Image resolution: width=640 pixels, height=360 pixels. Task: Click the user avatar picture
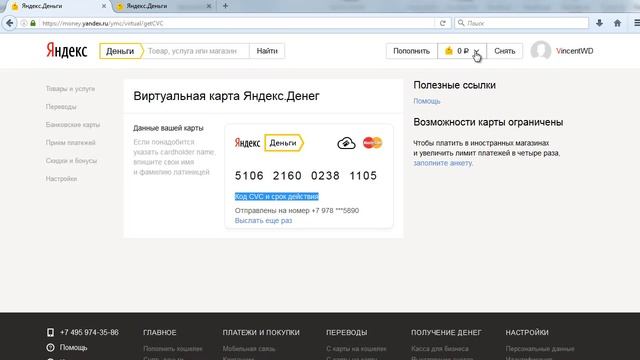[541, 51]
